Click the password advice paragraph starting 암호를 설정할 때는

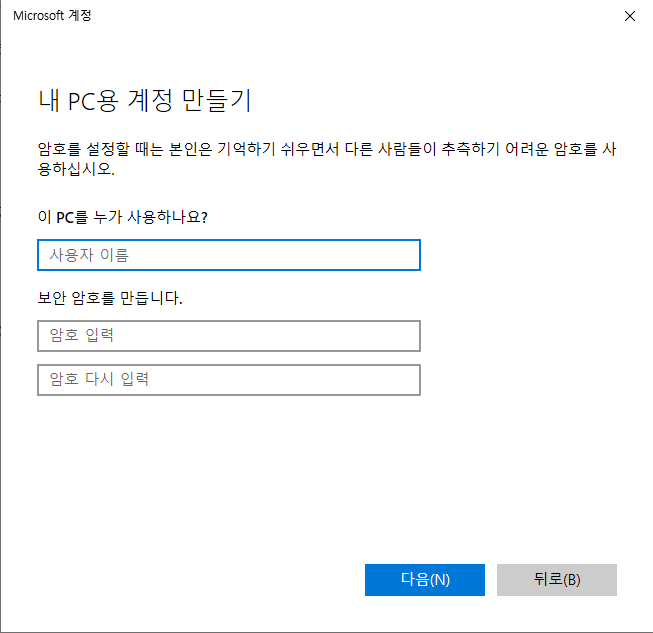tap(326, 159)
